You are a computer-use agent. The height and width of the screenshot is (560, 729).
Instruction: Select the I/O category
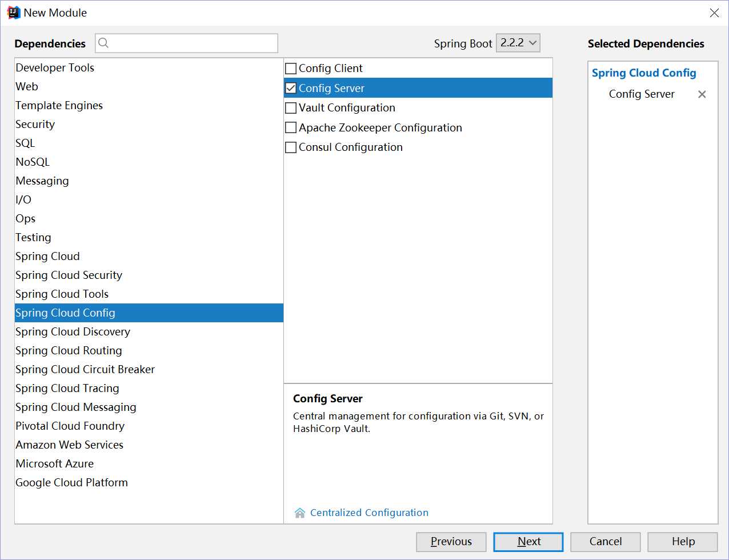point(149,199)
